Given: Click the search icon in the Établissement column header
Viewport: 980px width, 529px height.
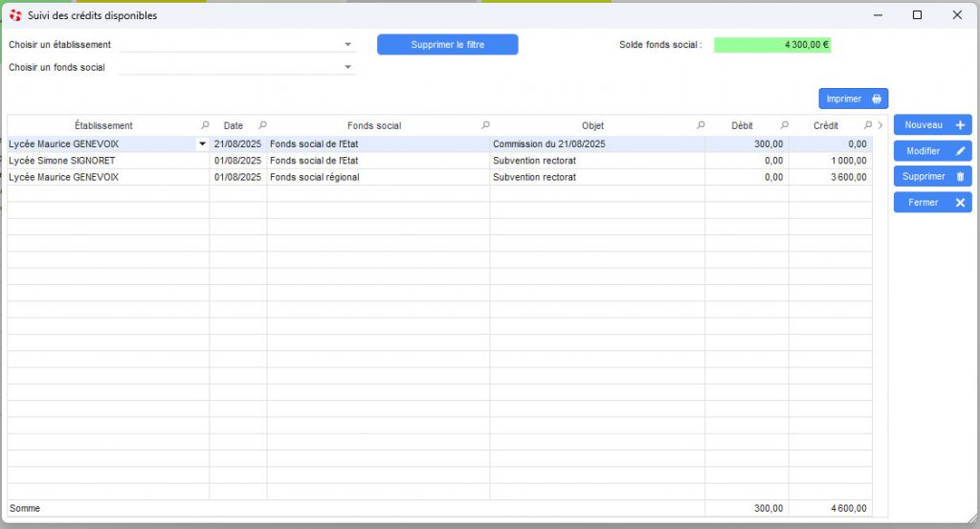Looking at the screenshot, I should click(204, 125).
